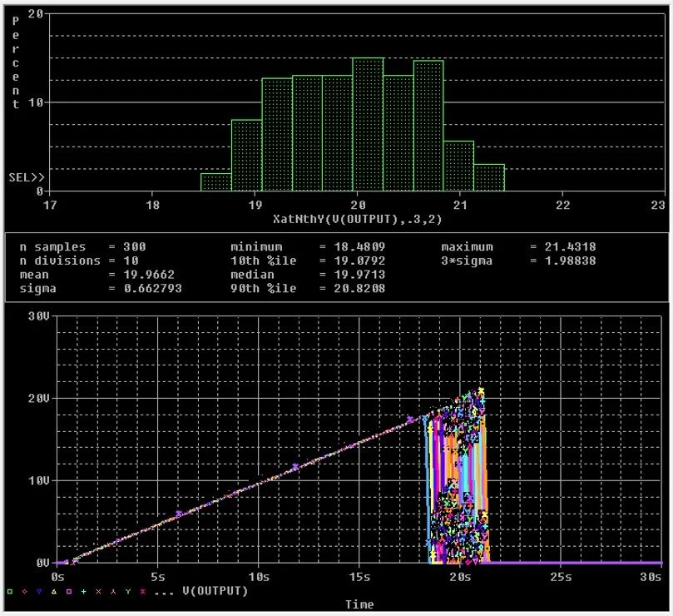Click the shortest histogram bar near 18.5

[x=216, y=182]
